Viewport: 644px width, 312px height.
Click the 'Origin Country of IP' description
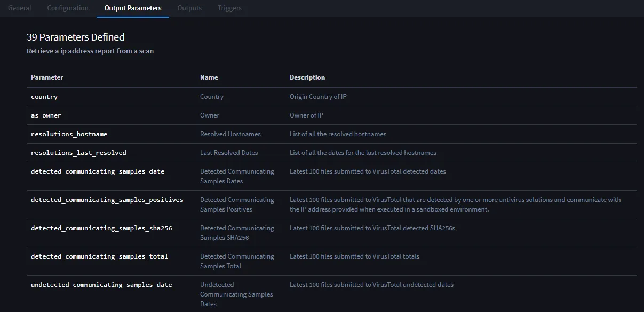pos(318,97)
